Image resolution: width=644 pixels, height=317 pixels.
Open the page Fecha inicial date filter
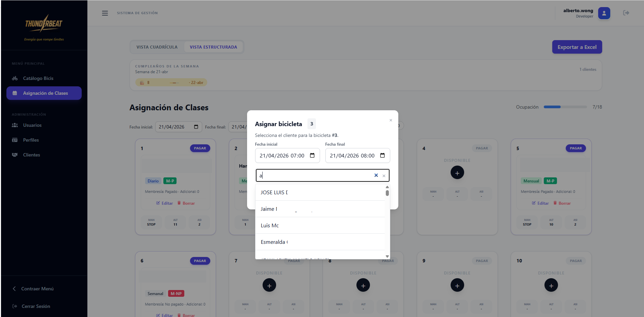[x=179, y=127]
